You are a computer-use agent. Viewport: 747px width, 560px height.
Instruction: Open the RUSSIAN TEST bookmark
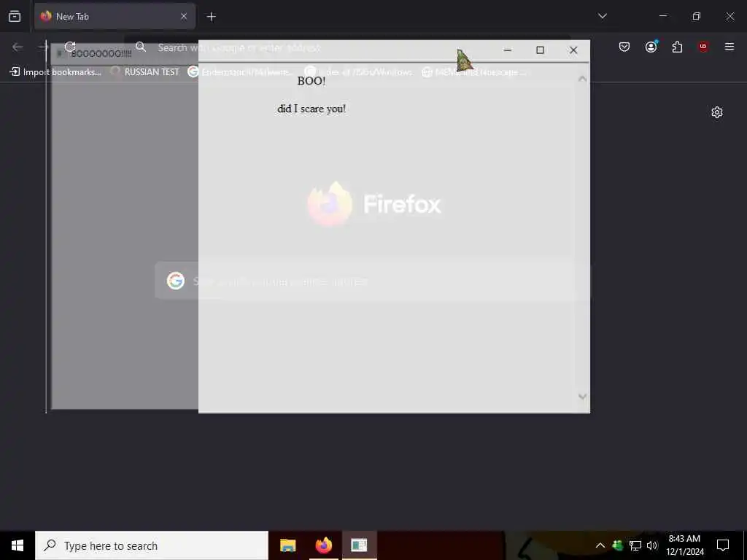[145, 72]
